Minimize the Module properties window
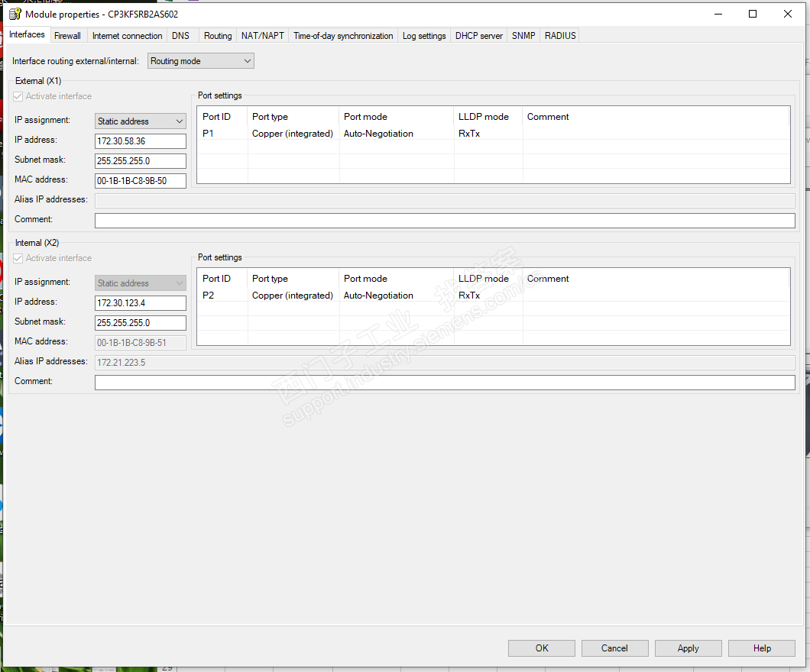The height and width of the screenshot is (672, 810). (x=718, y=14)
